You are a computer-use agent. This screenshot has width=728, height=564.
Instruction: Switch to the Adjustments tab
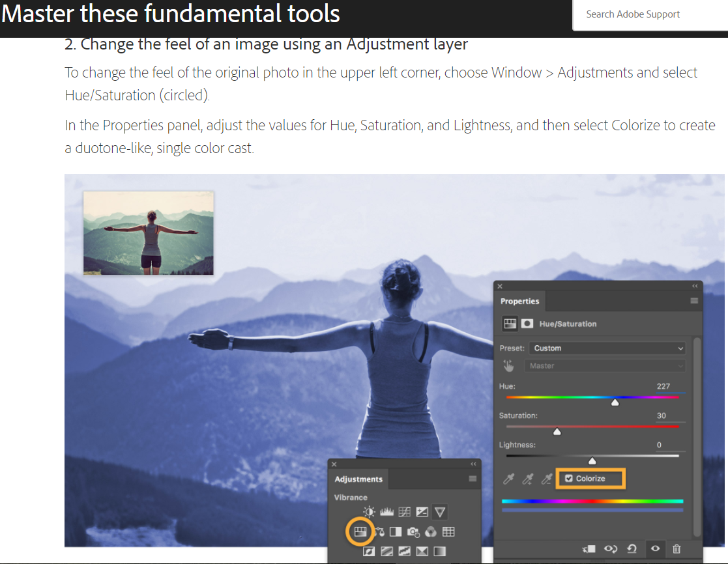point(358,479)
